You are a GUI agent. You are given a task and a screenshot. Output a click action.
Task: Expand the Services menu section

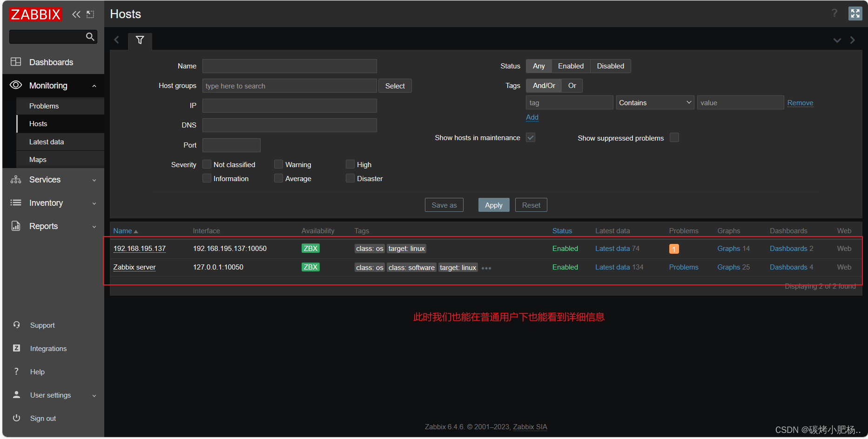94,180
